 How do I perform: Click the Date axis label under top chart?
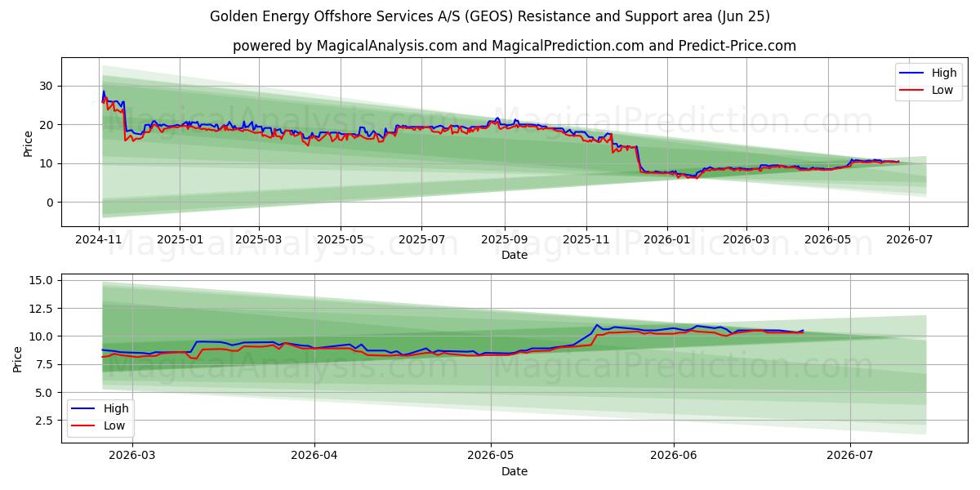coord(514,255)
